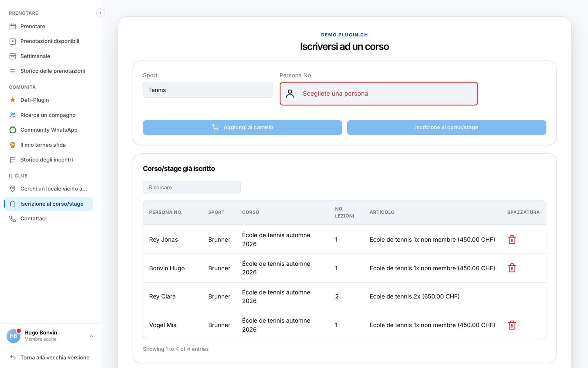Remove Vogel Mia registration via trash icon
Image resolution: width=588 pixels, height=368 pixels.
[512, 325]
